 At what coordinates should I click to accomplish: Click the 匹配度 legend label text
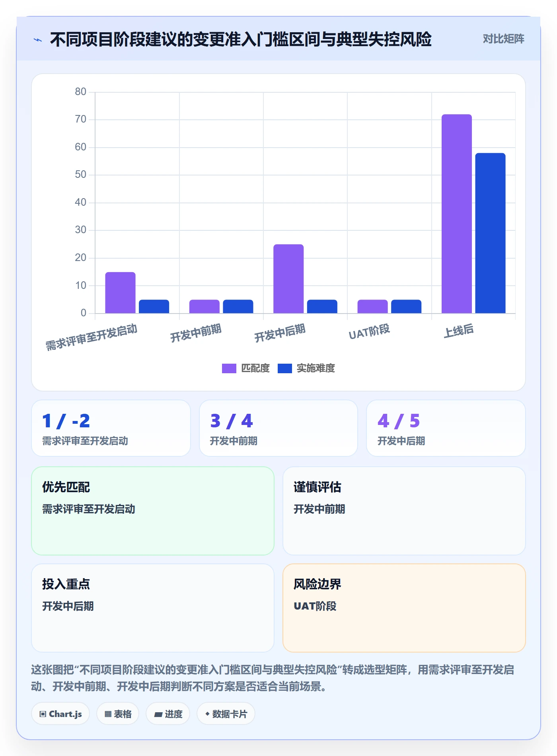[x=255, y=368]
